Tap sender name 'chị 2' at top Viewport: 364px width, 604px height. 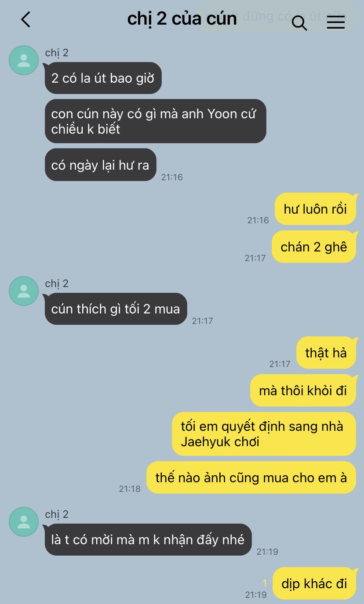57,53
